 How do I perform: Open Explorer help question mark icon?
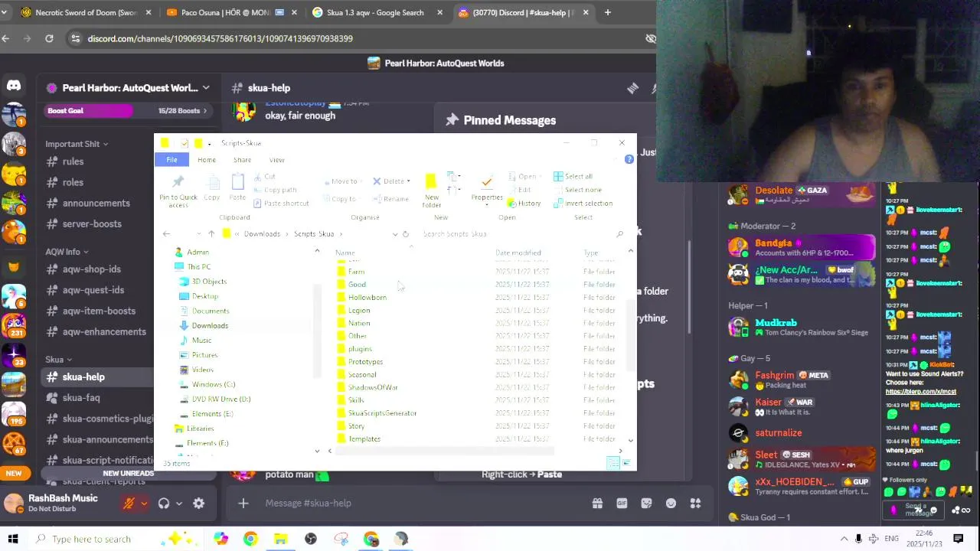(x=629, y=159)
